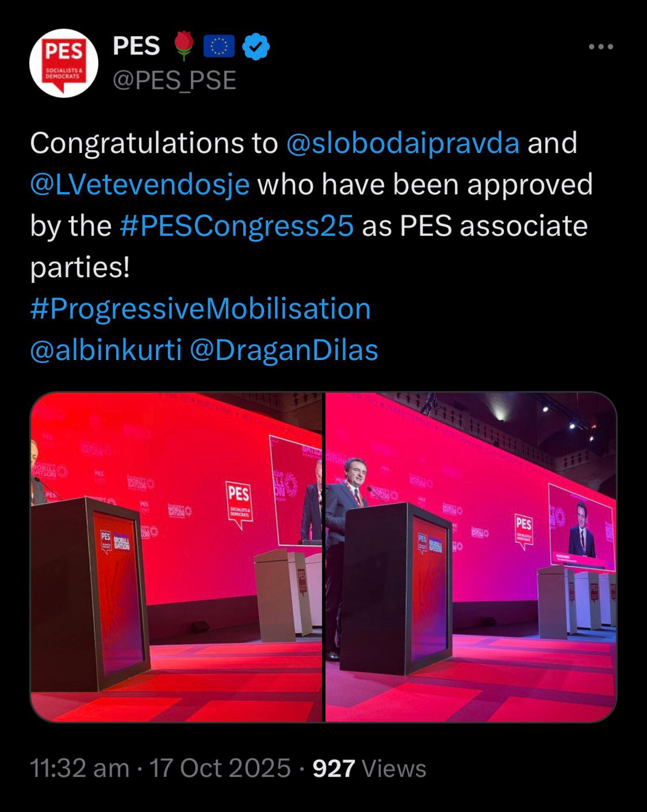647x812 pixels.
Task: Click the red rose emoji beside PES
Action: 184,46
